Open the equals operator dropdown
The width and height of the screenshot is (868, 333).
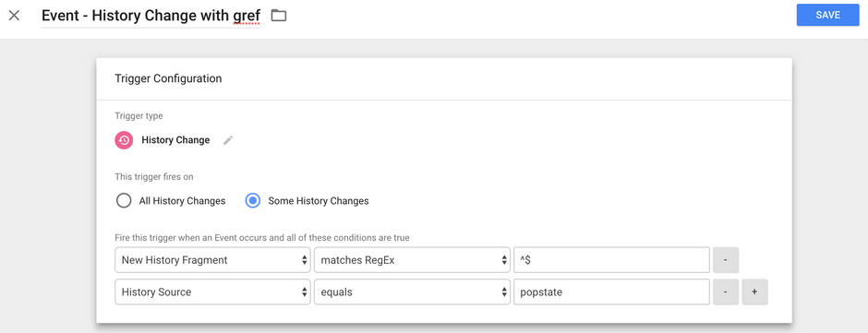(412, 292)
